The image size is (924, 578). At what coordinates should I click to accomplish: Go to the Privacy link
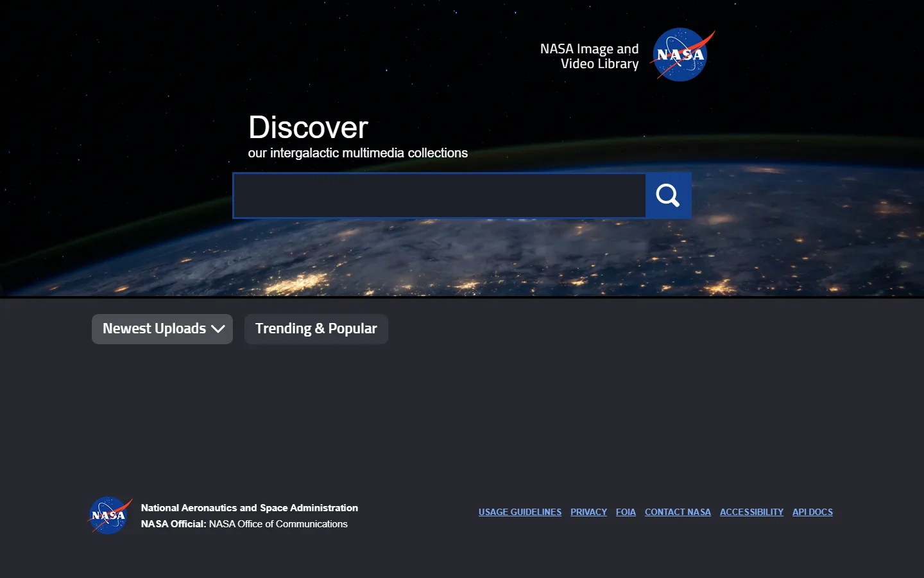(x=588, y=512)
